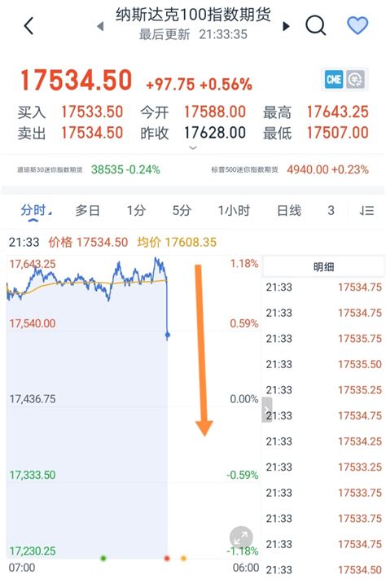This screenshot has width=386, height=588.
Task: Open the 道琼斯30迷你指数期货 quote
Action: point(89,170)
